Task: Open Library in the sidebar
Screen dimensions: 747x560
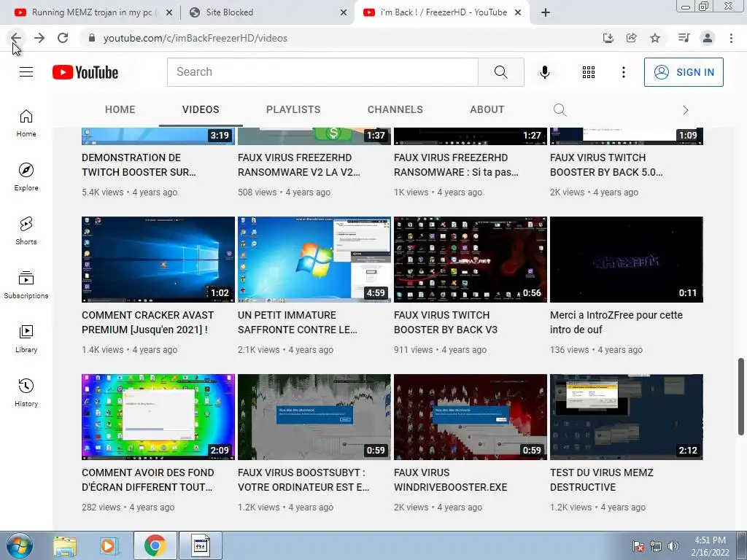Action: pos(26,338)
